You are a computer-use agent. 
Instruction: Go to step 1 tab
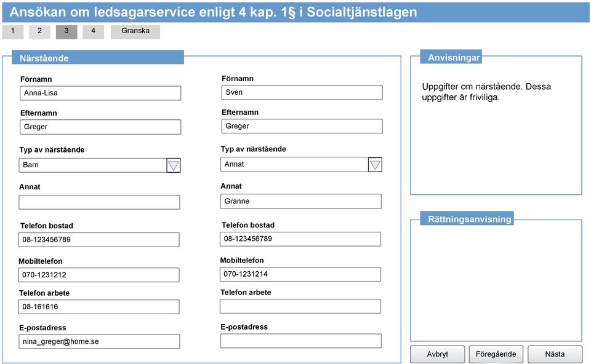pos(12,31)
